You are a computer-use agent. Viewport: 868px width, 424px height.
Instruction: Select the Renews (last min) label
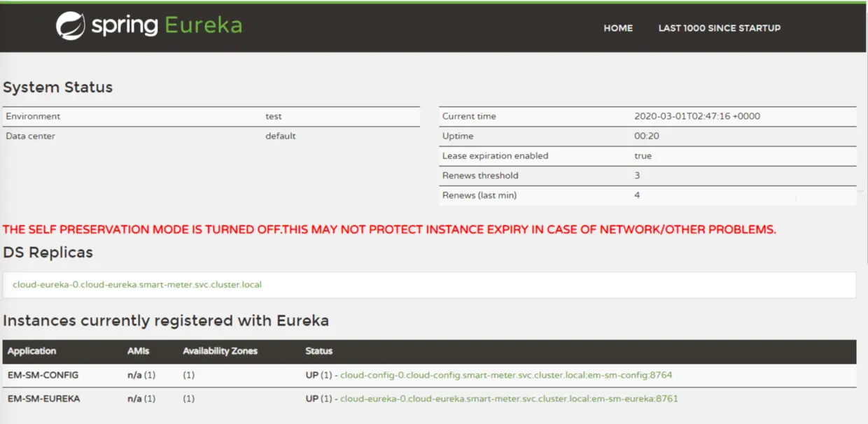pyautogui.click(x=479, y=195)
